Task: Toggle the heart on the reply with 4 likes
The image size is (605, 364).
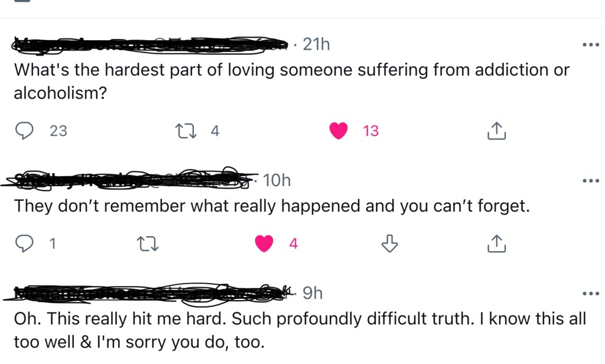Action: click(264, 243)
